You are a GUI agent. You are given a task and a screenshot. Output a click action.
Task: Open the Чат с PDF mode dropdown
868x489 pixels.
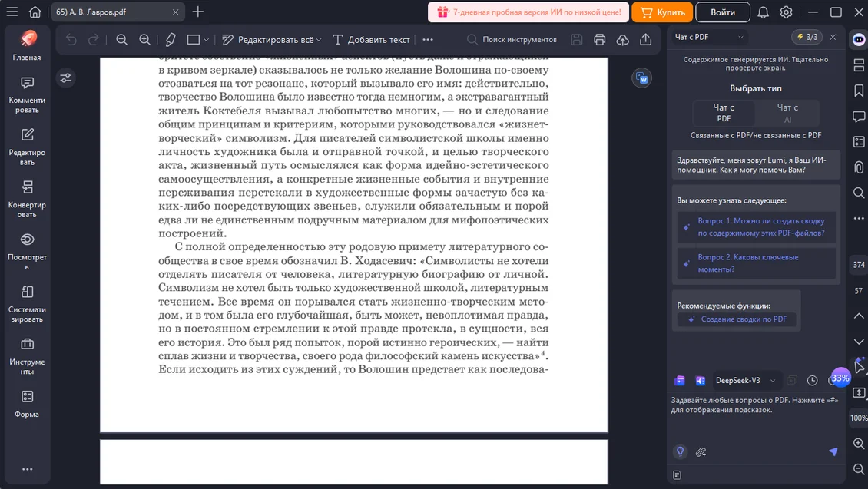point(708,37)
